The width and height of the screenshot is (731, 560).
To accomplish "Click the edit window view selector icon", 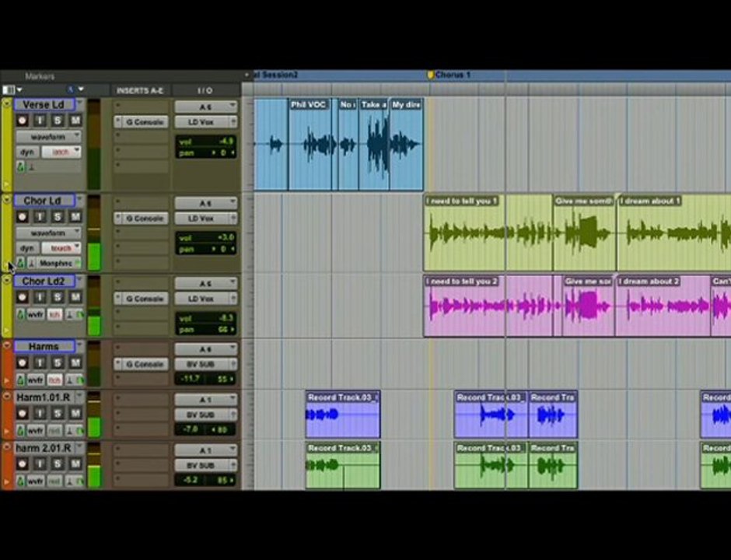I will pyautogui.click(x=9, y=89).
